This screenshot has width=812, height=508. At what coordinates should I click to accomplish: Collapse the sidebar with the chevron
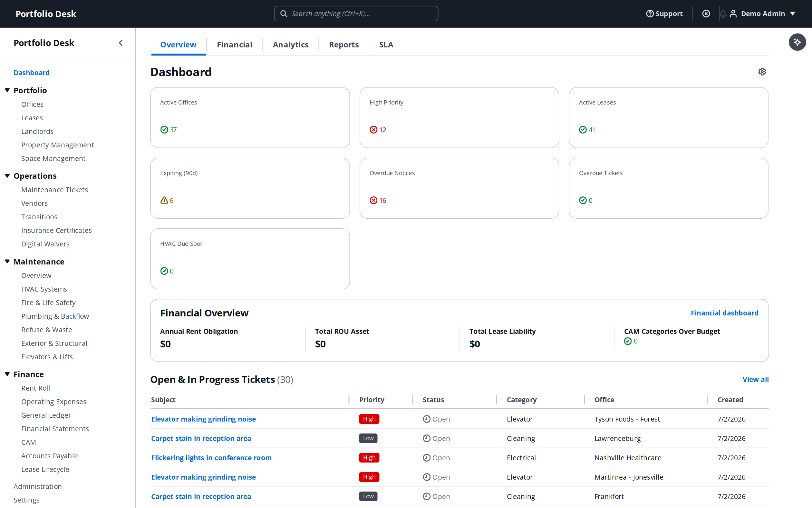pyautogui.click(x=121, y=43)
